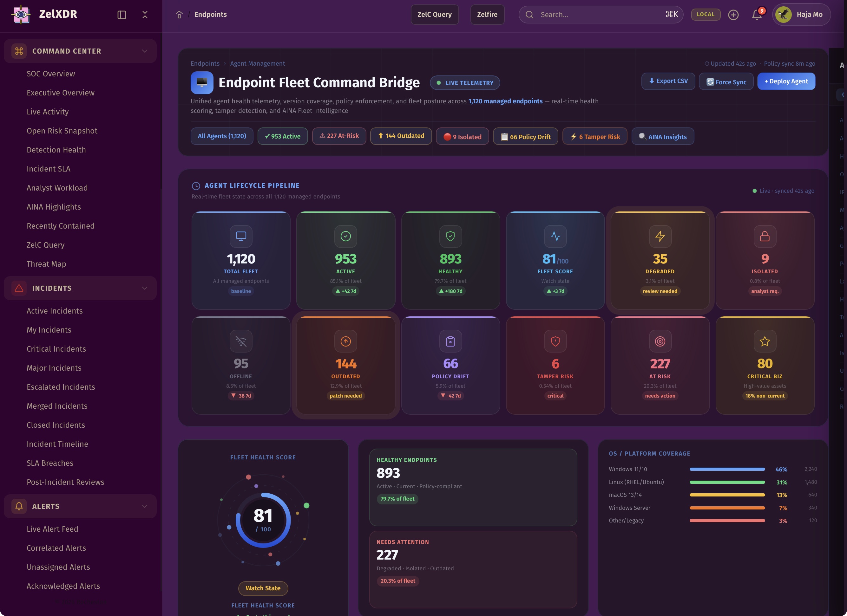Toggle the sidebar panel layout icon

pyautogui.click(x=122, y=15)
